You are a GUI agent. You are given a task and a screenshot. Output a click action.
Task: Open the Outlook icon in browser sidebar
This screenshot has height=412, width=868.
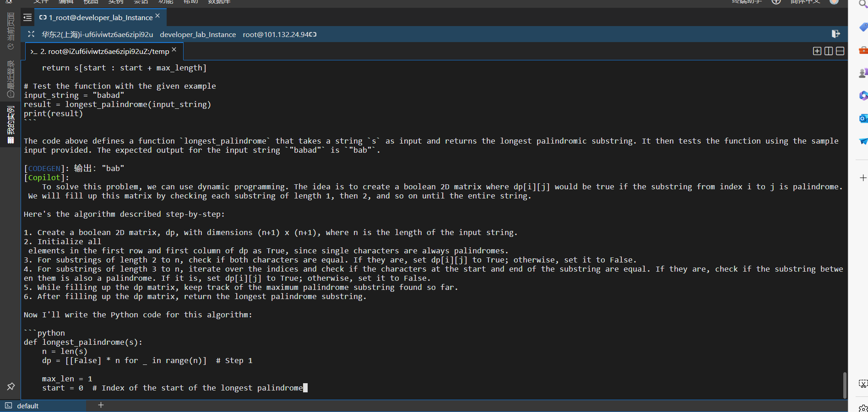[863, 118]
